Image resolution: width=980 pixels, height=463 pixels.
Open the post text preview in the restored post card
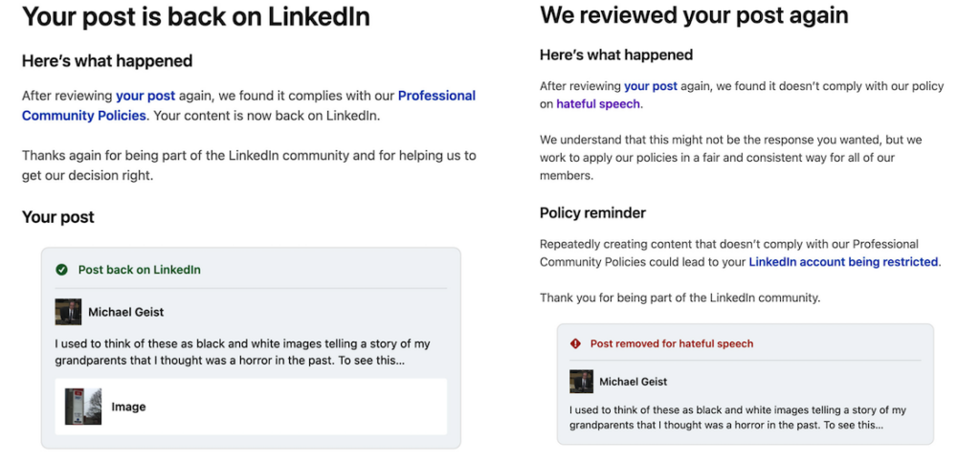pos(242,352)
